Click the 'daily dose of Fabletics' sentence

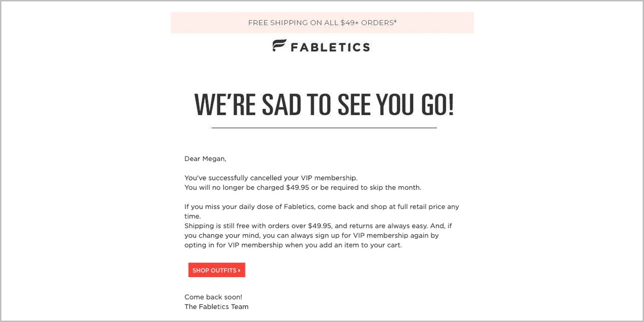click(322, 207)
